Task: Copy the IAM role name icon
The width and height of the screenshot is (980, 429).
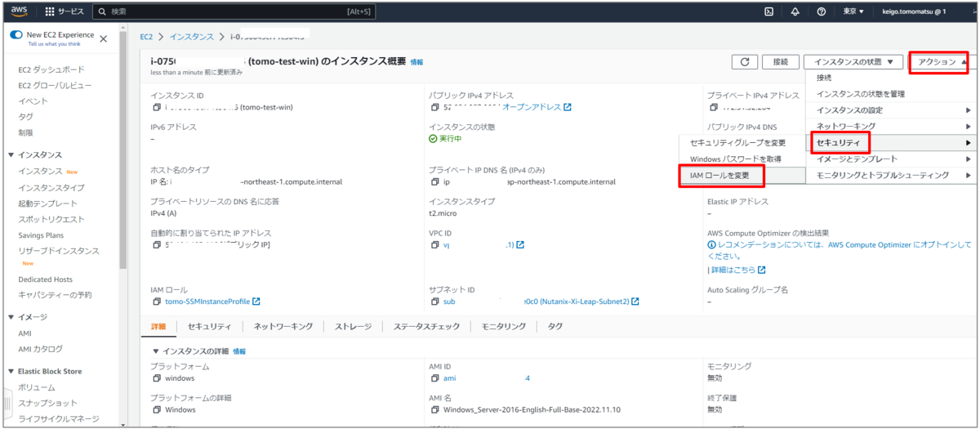Action: [156, 302]
